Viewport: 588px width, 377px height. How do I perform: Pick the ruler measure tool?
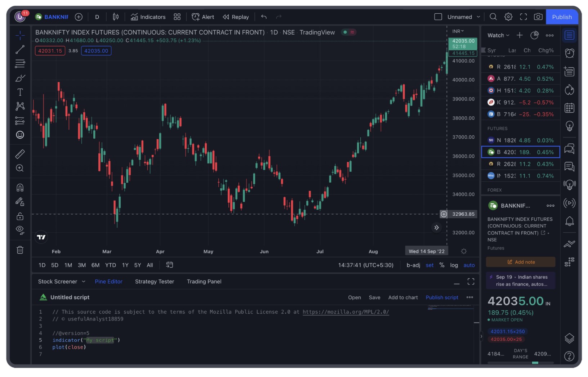[20, 154]
